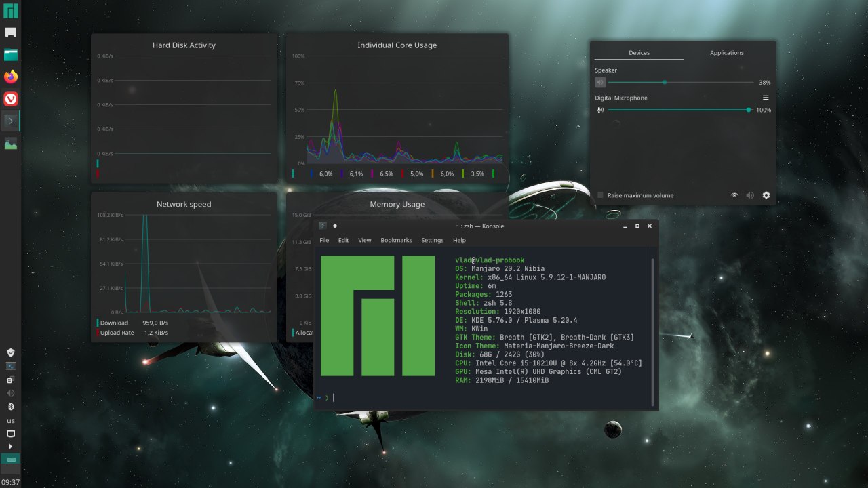Select the highlighted virtual desktop in pager

pyautogui.click(x=11, y=459)
